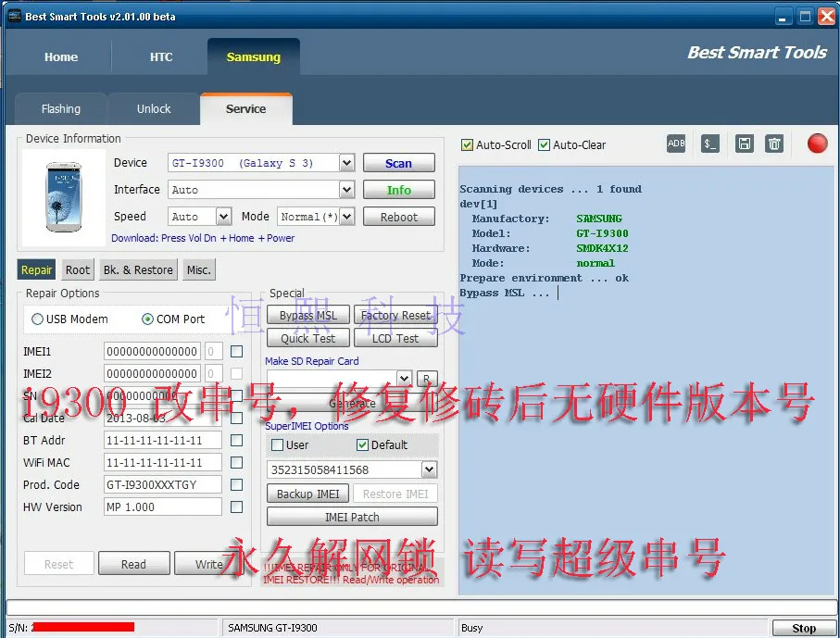Image resolution: width=840 pixels, height=638 pixels.
Task: Click the HW Version input field
Action: (x=163, y=507)
